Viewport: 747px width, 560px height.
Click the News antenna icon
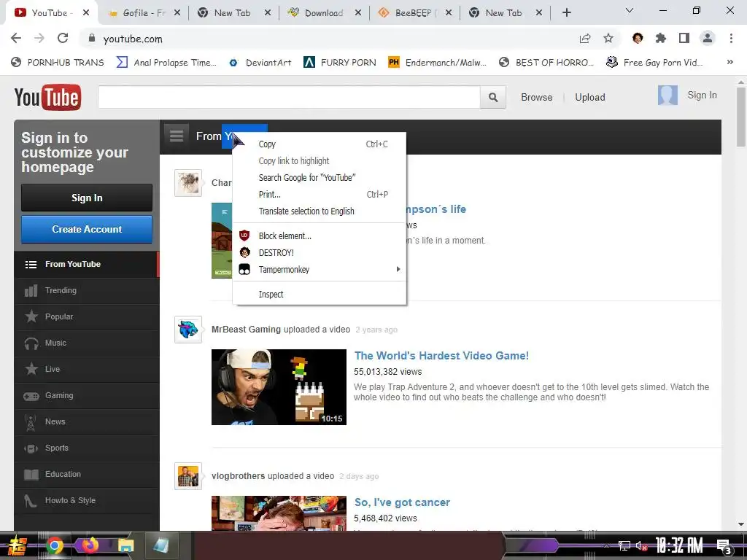click(x=31, y=422)
